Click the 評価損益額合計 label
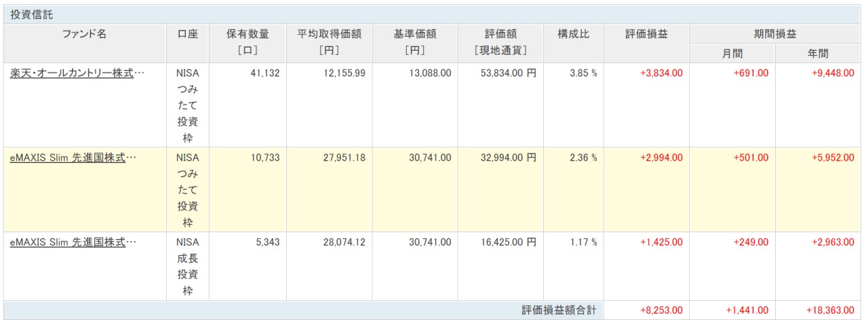The image size is (868, 326). [x=559, y=310]
